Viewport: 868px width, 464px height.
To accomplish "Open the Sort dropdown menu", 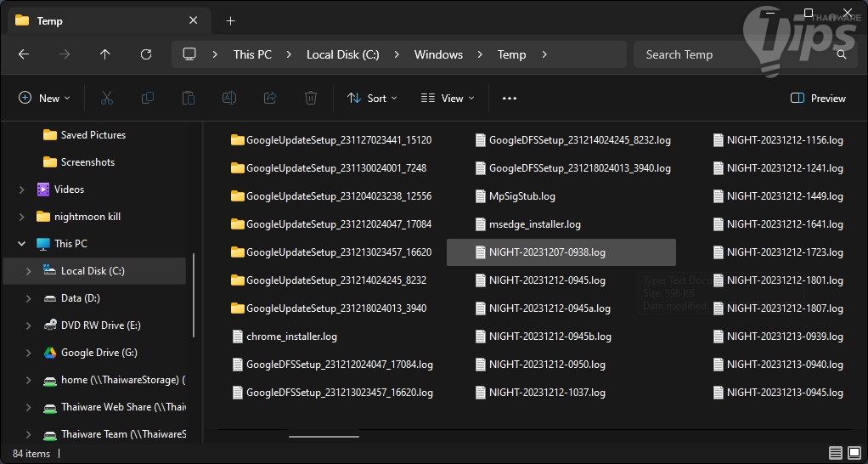I will coord(372,99).
